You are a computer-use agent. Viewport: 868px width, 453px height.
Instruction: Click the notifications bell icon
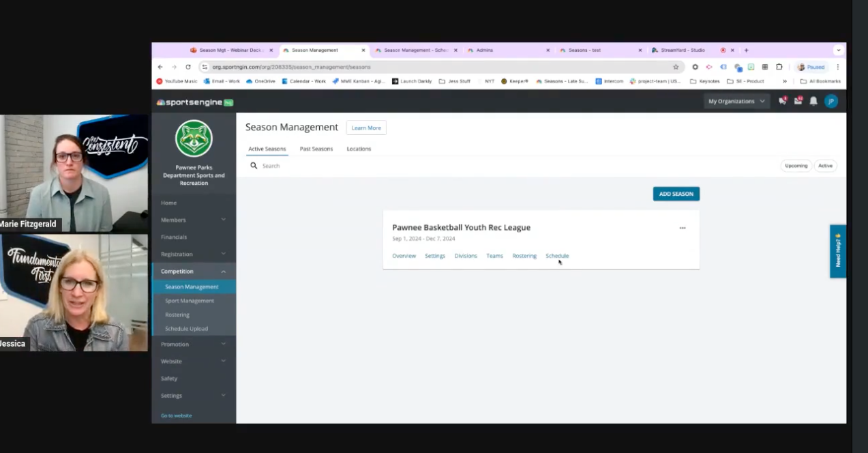click(813, 101)
